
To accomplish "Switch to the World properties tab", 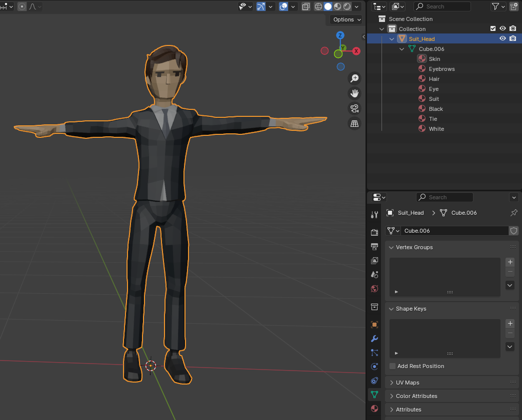I will [x=374, y=289].
